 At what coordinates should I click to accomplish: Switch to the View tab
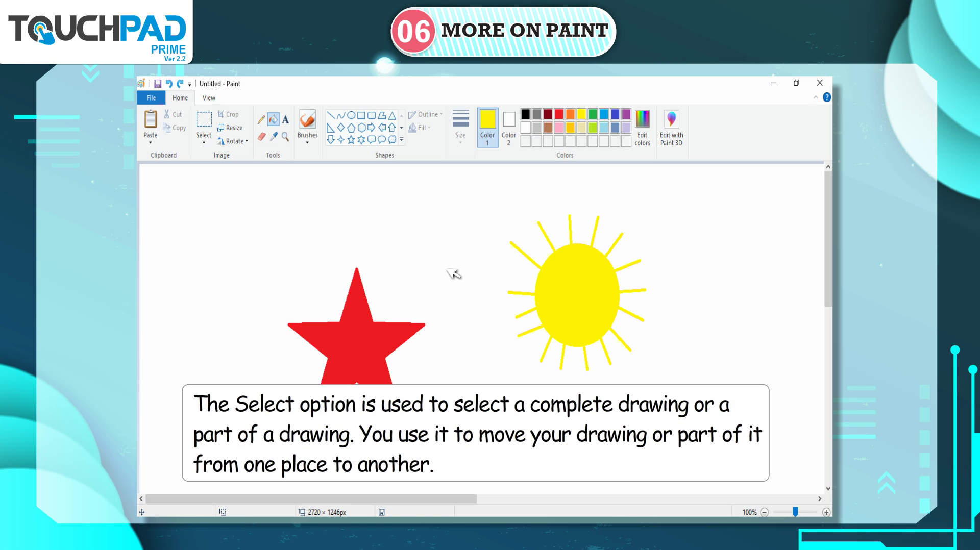tap(209, 98)
